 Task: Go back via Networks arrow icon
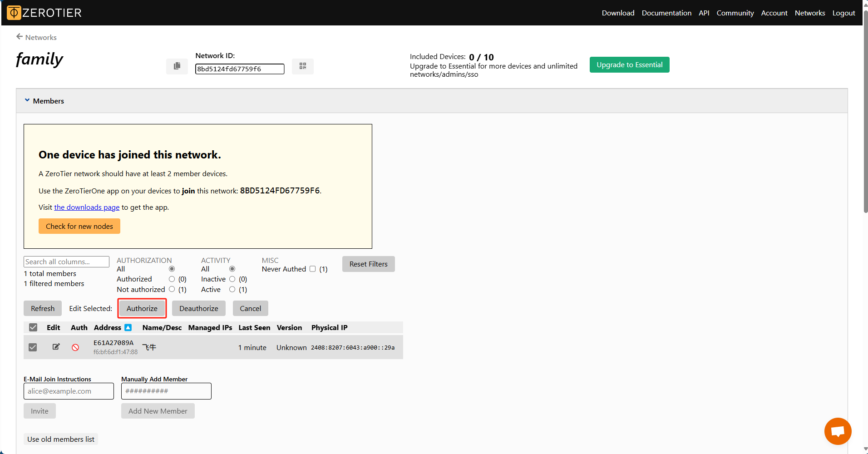coord(20,37)
